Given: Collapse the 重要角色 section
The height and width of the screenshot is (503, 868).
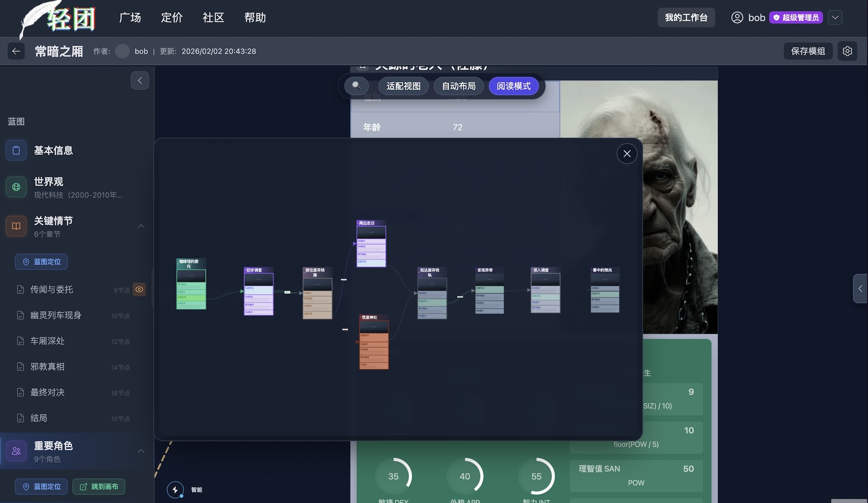Looking at the screenshot, I should 141,451.
